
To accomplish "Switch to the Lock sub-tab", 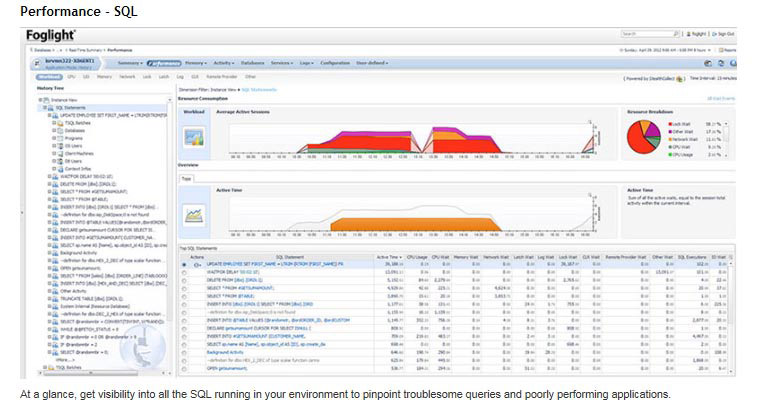I will point(147,77).
